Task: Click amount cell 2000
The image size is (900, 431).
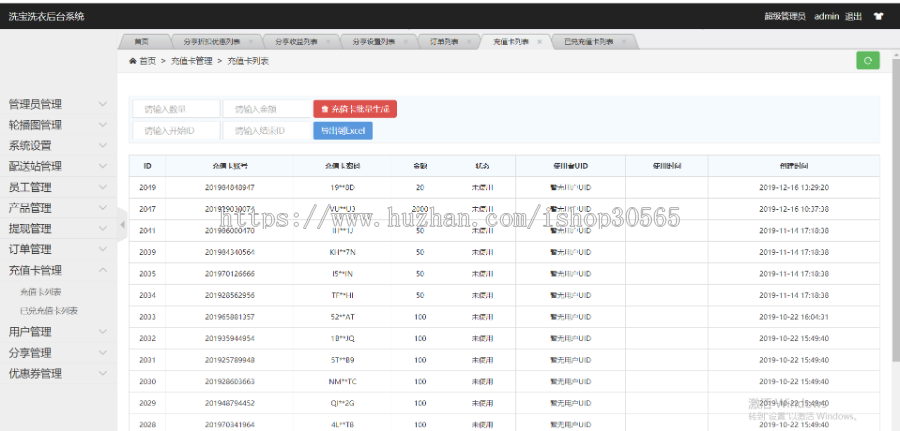Action: tap(420, 208)
